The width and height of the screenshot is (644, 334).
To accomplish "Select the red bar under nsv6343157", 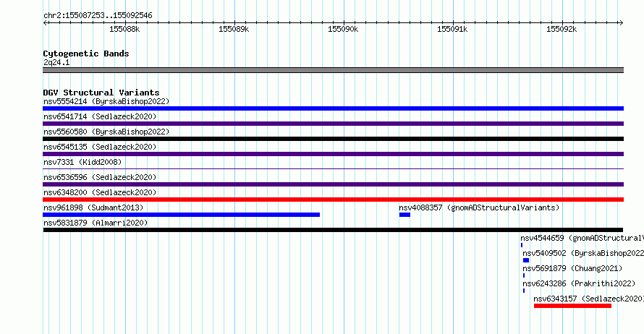I will pyautogui.click(x=572, y=306).
